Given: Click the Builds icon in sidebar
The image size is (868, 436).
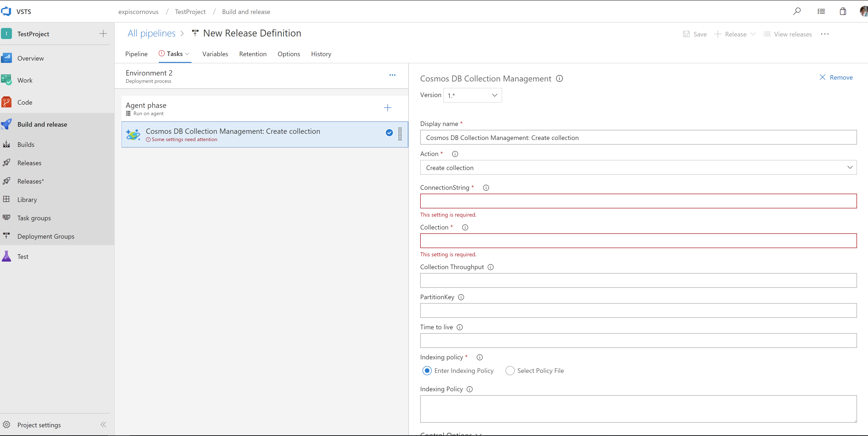Looking at the screenshot, I should (6, 144).
